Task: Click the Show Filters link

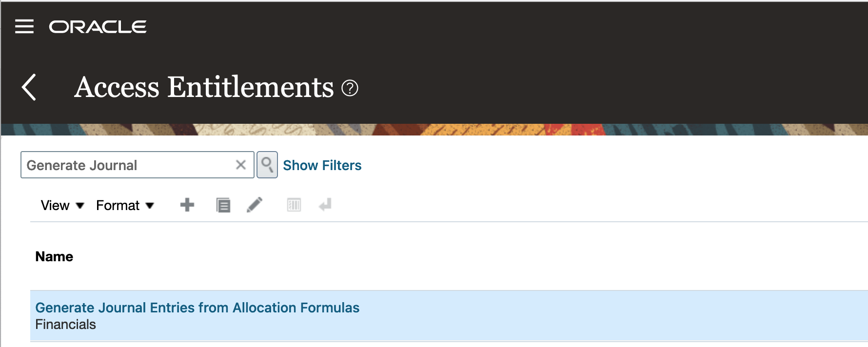Action: coord(322,166)
